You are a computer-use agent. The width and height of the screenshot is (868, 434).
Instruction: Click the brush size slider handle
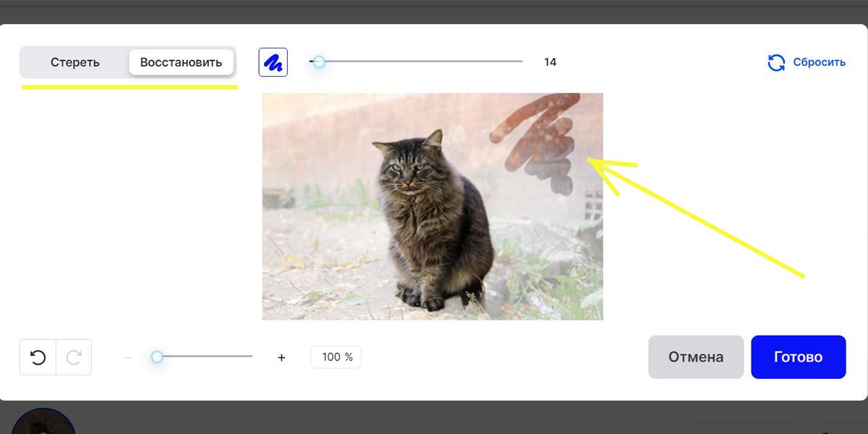pyautogui.click(x=318, y=61)
